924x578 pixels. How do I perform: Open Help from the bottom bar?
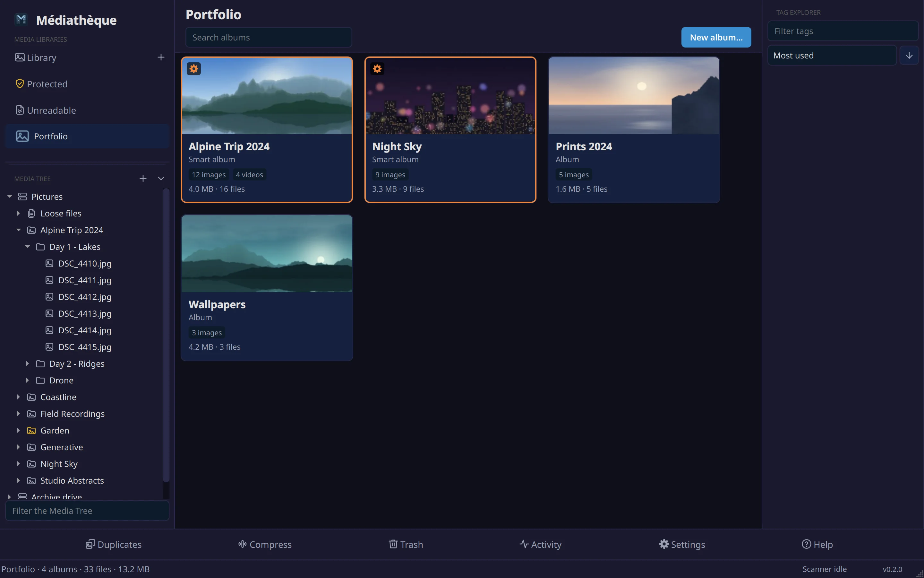coord(817,544)
